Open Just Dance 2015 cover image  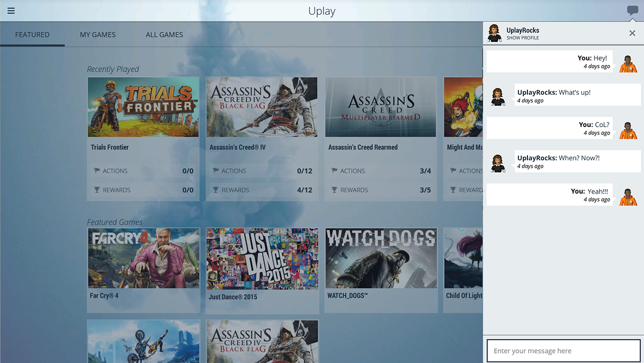(262, 259)
